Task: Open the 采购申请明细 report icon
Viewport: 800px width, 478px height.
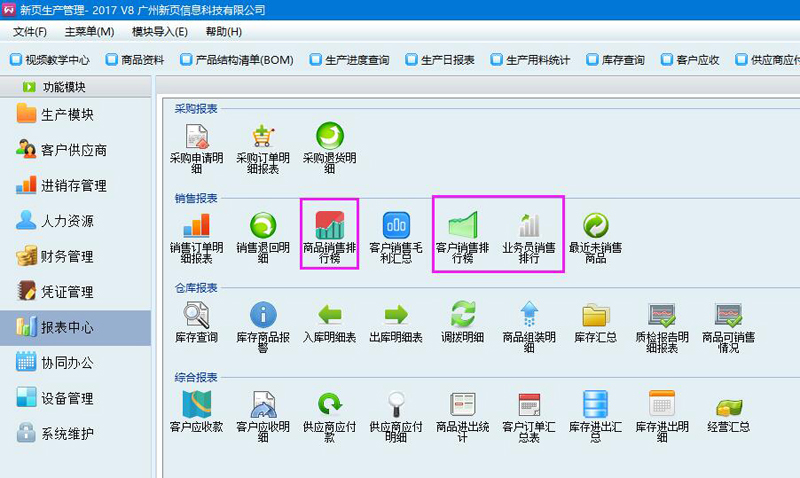Action: (x=196, y=136)
